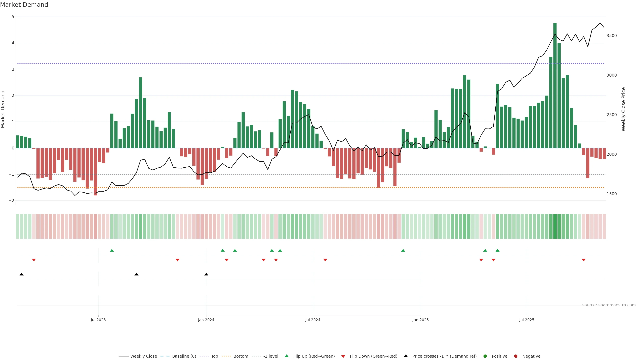Image resolution: width=644 pixels, height=362 pixels.
Task: Click the Jan 2025 x-axis label
Action: coord(420,320)
